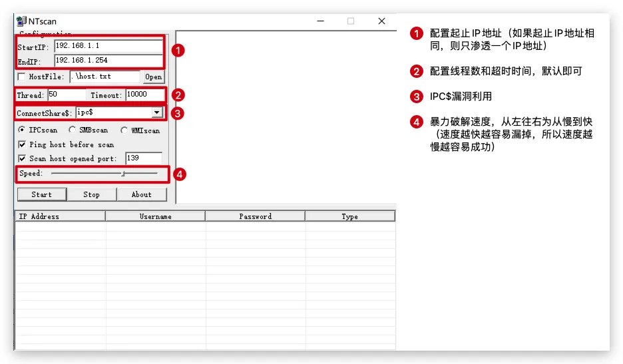Sort by Username column header
Viewport: 623px width, 364px height.
pos(155,216)
